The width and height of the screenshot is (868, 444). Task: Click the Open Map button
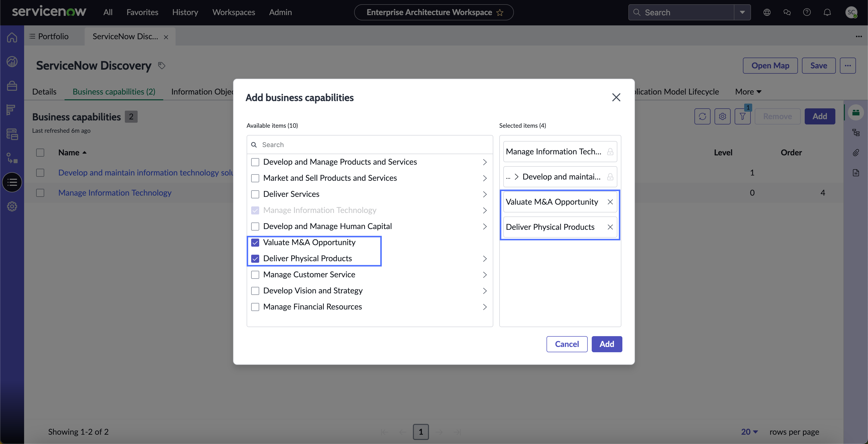point(770,65)
